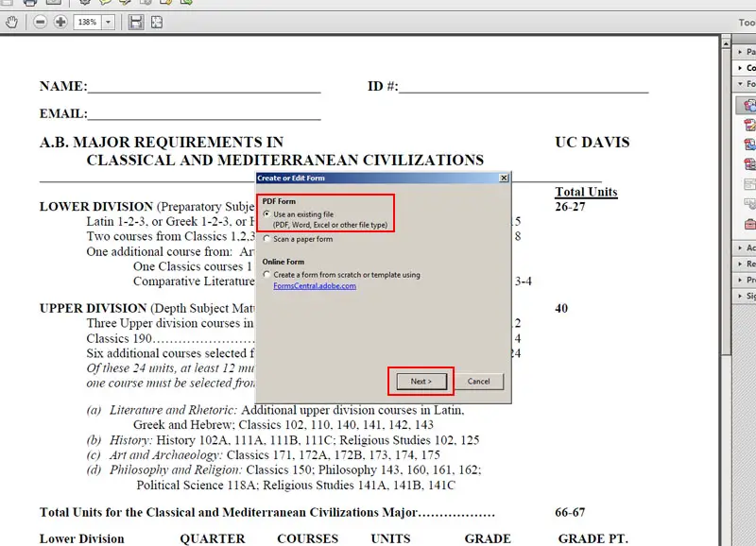
Task: Open the Tools pane tab at top right
Action: coord(747,22)
